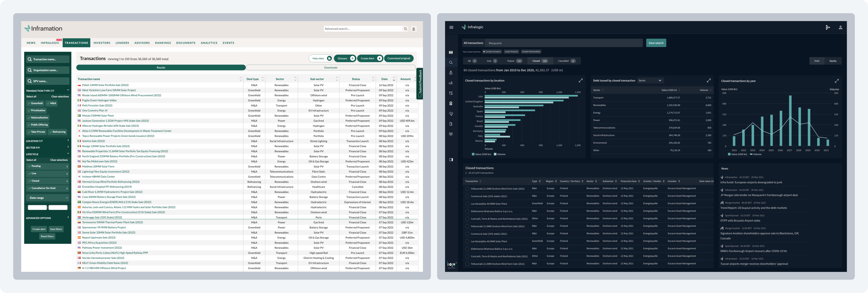Click the Save search button

tap(656, 43)
